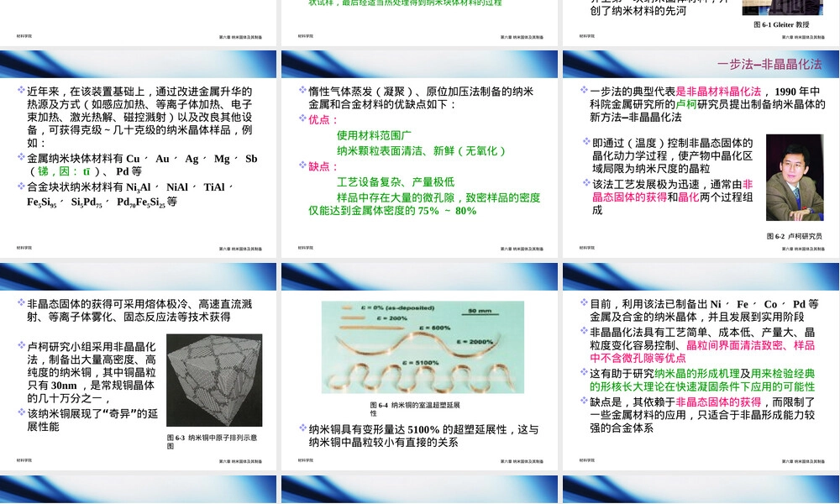840x504 pixels.
Task: Click the caption 图 6-3 纳米铜中原子排列示意图
Action: pos(213,441)
